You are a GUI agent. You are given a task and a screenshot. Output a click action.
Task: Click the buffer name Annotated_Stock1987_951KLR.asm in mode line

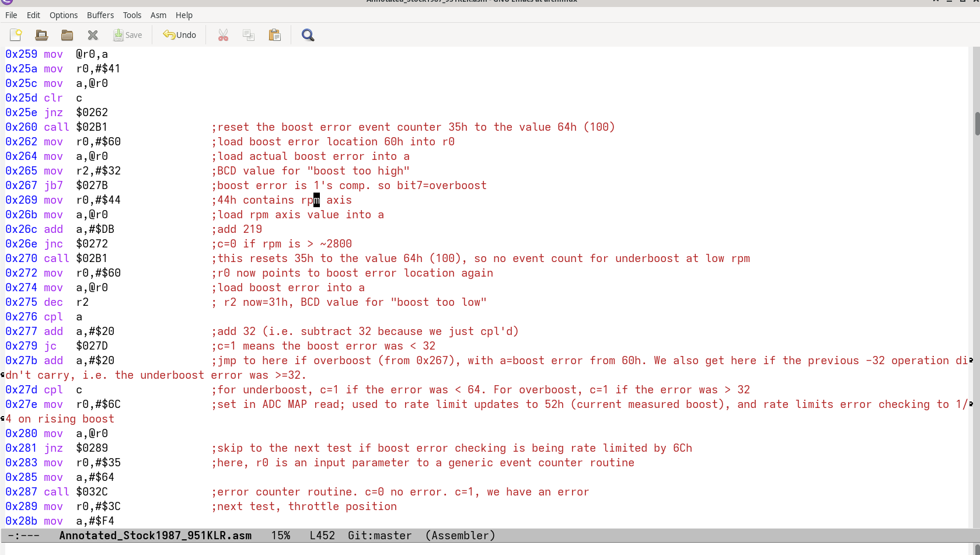click(155, 536)
